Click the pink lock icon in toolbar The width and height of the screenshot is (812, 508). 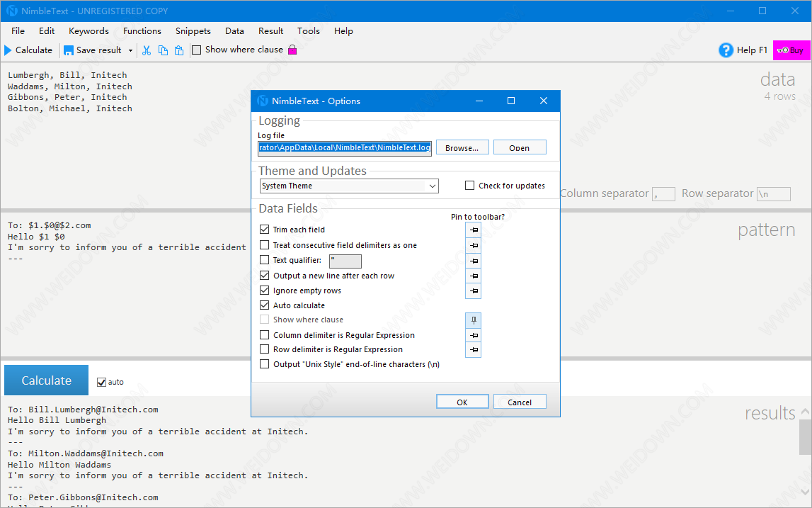click(x=292, y=50)
